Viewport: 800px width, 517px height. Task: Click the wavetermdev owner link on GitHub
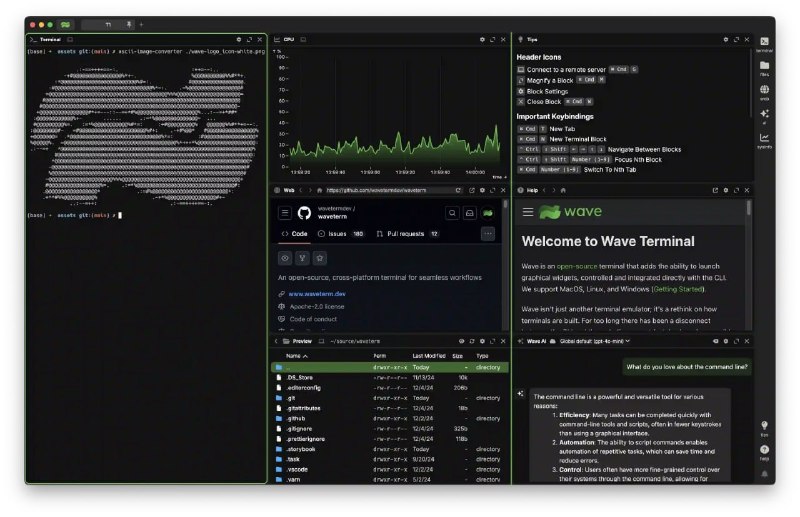tap(335, 208)
